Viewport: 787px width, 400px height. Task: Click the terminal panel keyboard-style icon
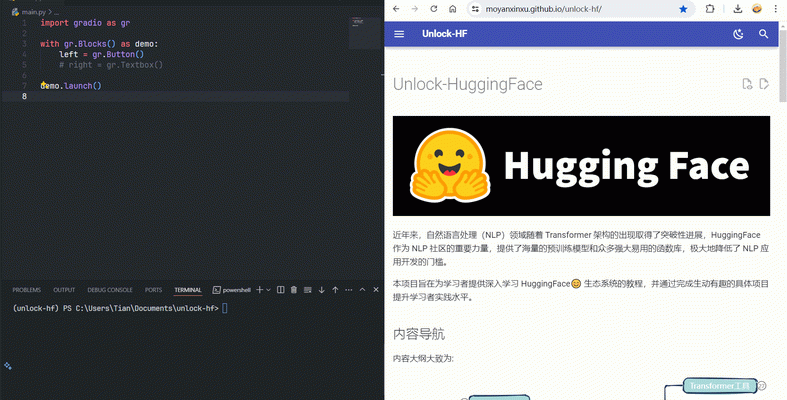[308, 290]
